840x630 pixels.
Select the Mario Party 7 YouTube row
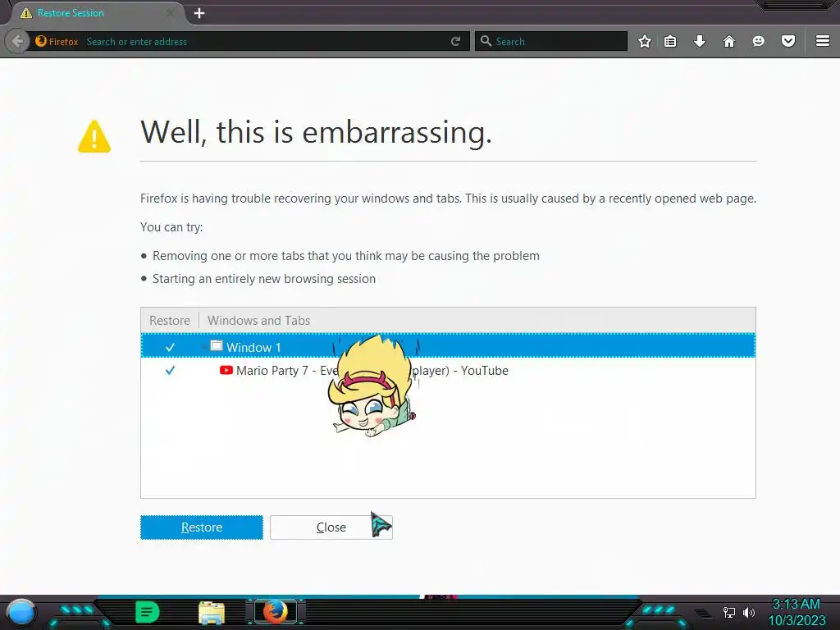click(448, 370)
